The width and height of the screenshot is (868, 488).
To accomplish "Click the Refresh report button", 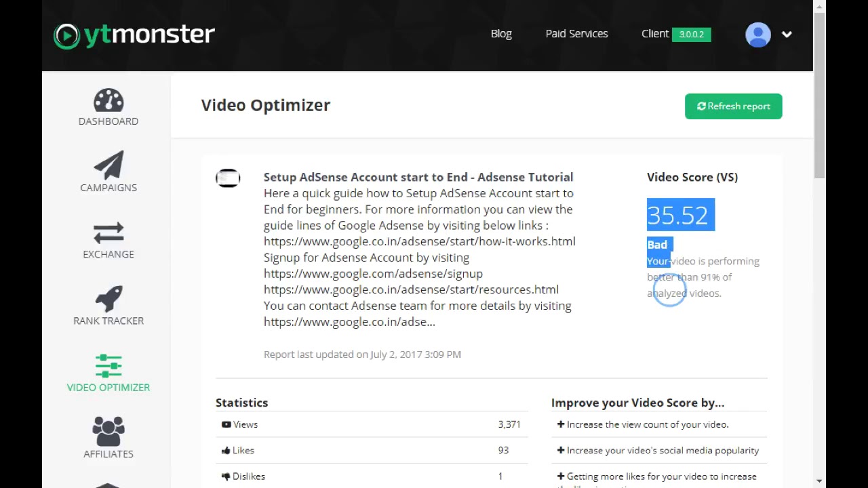I will (x=734, y=106).
